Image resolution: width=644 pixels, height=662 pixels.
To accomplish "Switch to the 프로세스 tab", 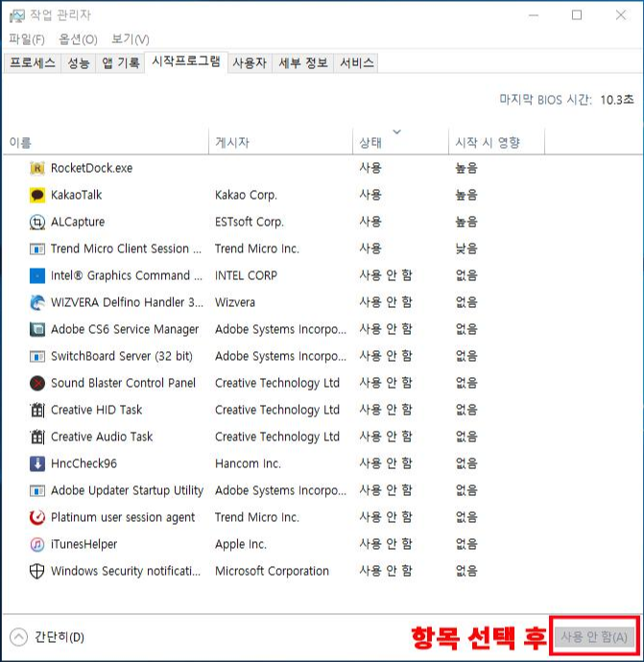I will 33,63.
